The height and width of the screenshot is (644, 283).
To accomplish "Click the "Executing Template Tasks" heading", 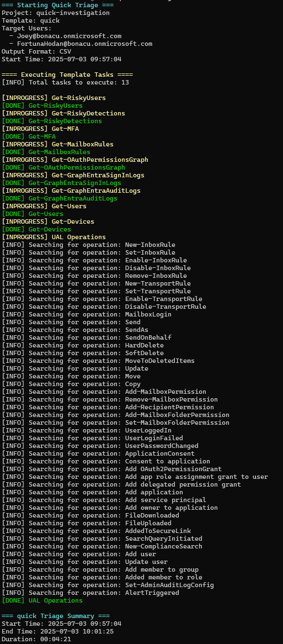I will coord(67,75).
